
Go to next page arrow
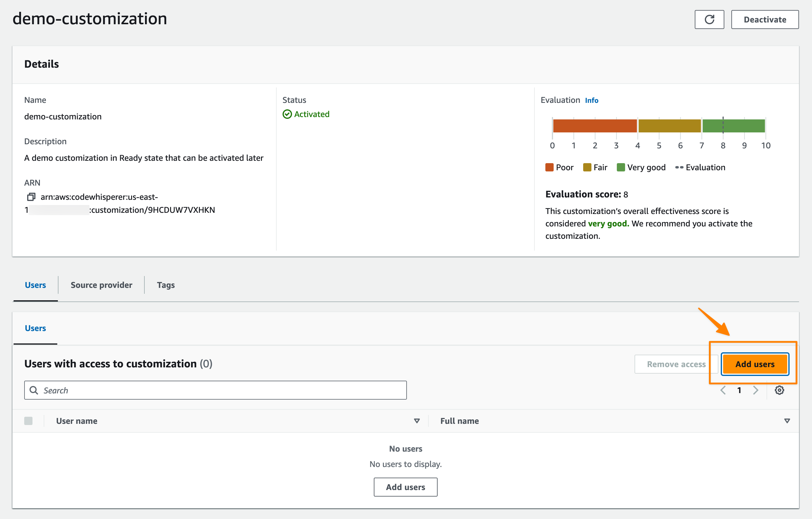755,390
